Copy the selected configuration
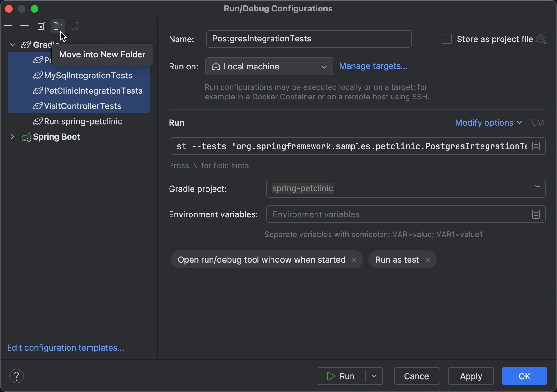 41,26
